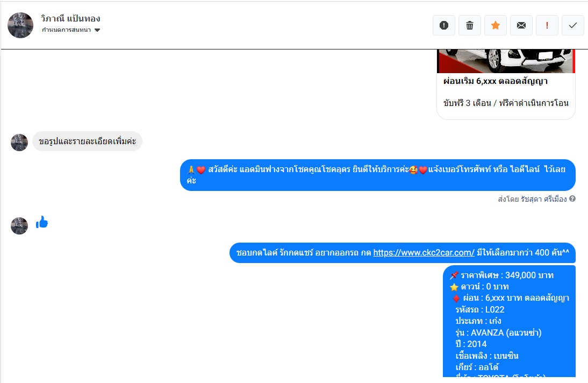Click the contact name วิภาณี แป้นทอง
Viewport: 588px width, 383px height.
pos(70,18)
